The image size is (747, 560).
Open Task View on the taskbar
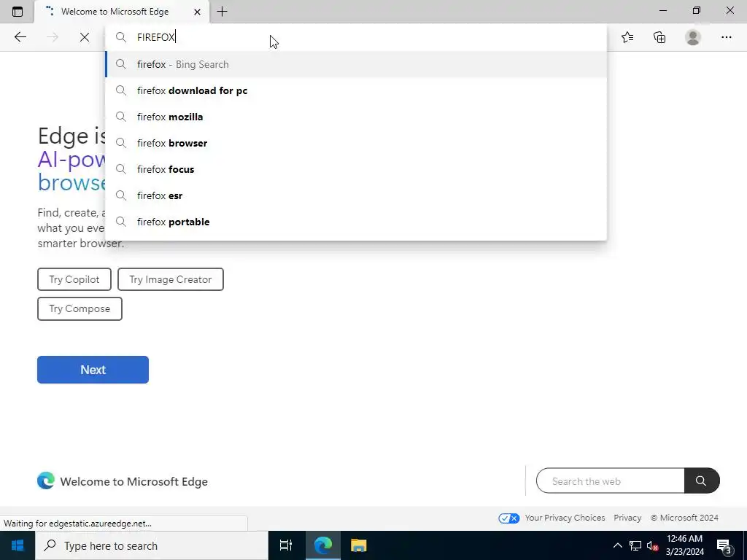coord(285,545)
